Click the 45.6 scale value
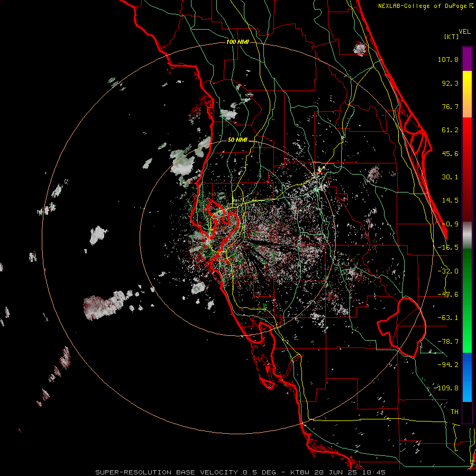 coord(450,153)
